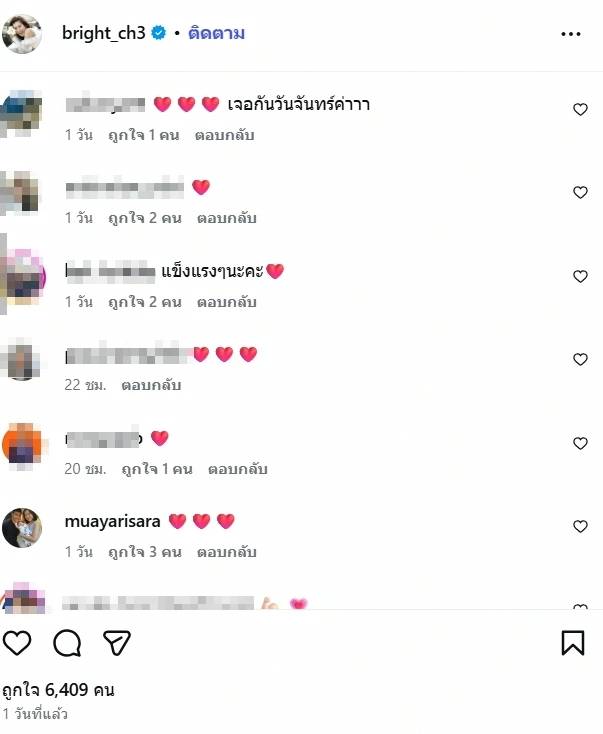Reply to the 'แข็งแรงๆนะคะ' comment
The height and width of the screenshot is (734, 603).
pyautogui.click(x=227, y=302)
